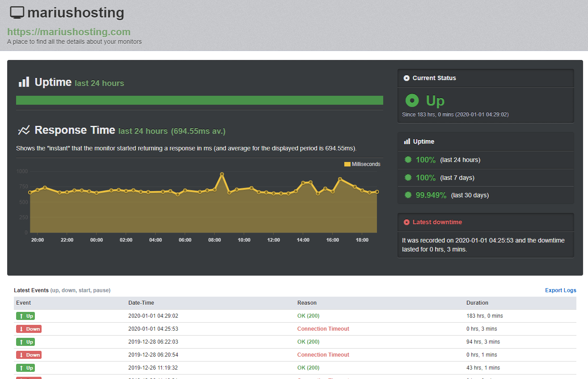Image resolution: width=588 pixels, height=379 pixels.
Task: Click the monitor icon beside mariushosting title
Action: click(x=17, y=13)
